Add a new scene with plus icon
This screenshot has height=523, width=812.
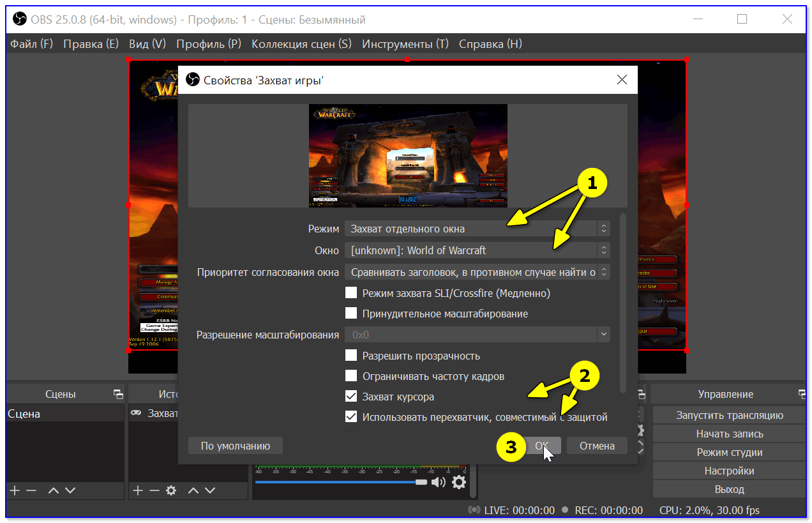(15, 490)
